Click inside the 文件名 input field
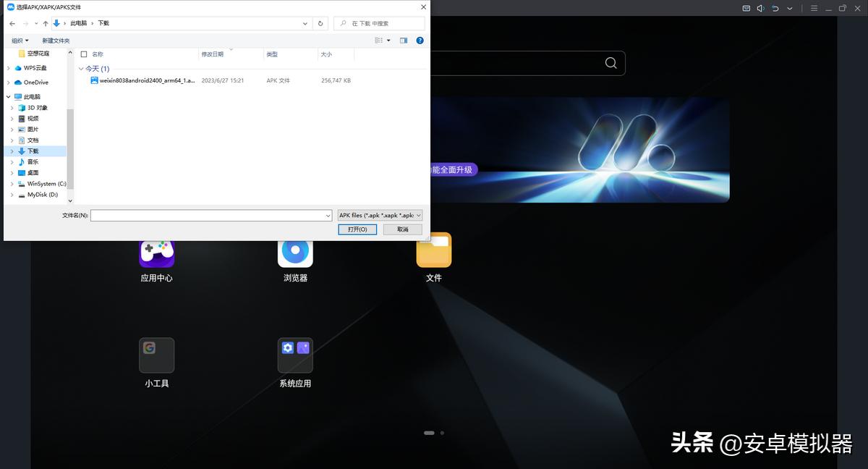The width and height of the screenshot is (868, 469). tap(210, 215)
